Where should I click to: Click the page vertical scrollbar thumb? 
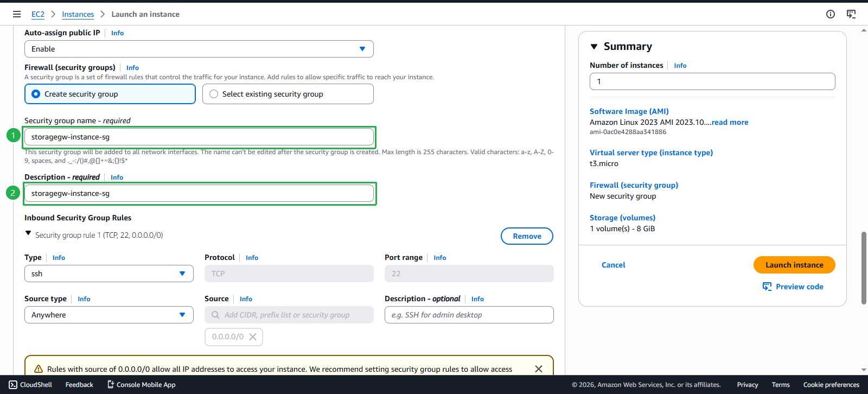tap(864, 268)
